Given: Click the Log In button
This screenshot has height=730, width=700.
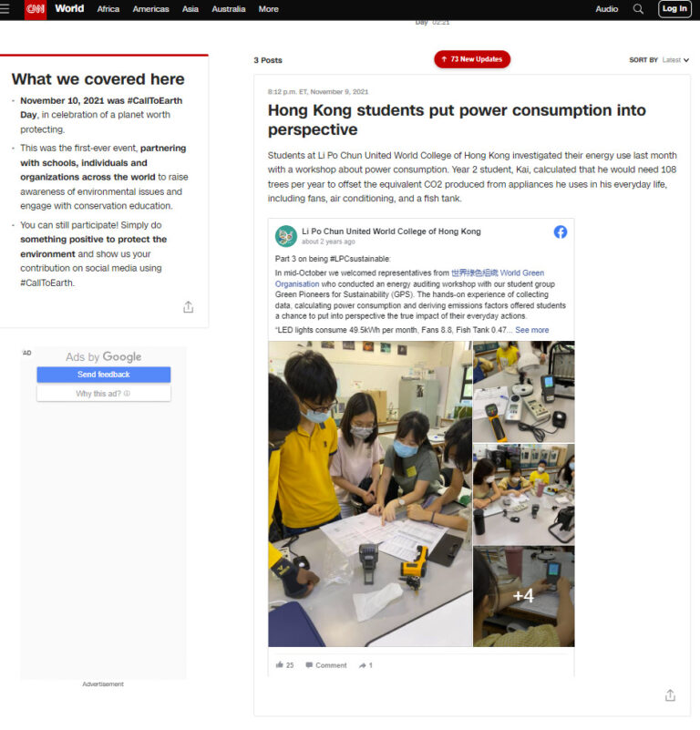Looking at the screenshot, I should click(674, 9).
